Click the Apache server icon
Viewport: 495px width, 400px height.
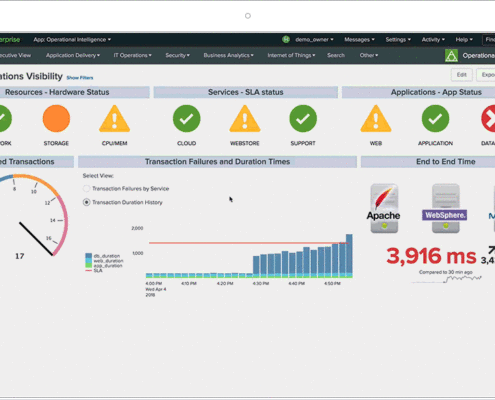tap(384, 208)
